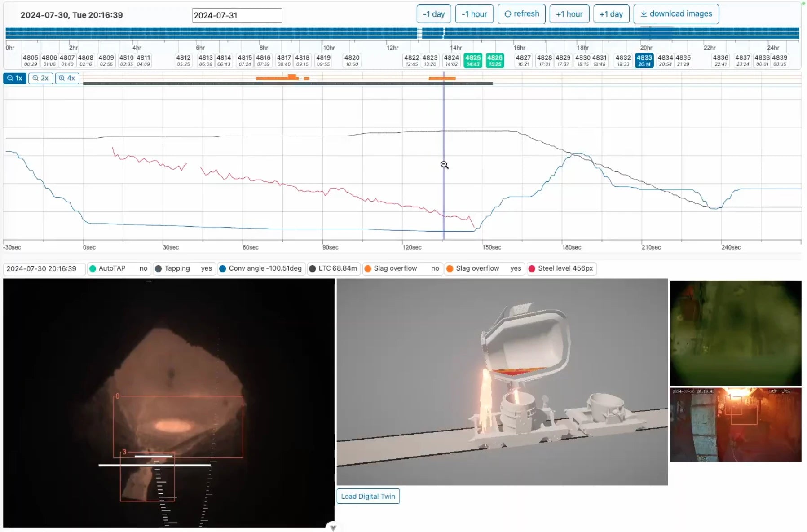The width and height of the screenshot is (807, 532).
Task: Click the blue day timeline overview bar
Action: tap(402, 33)
